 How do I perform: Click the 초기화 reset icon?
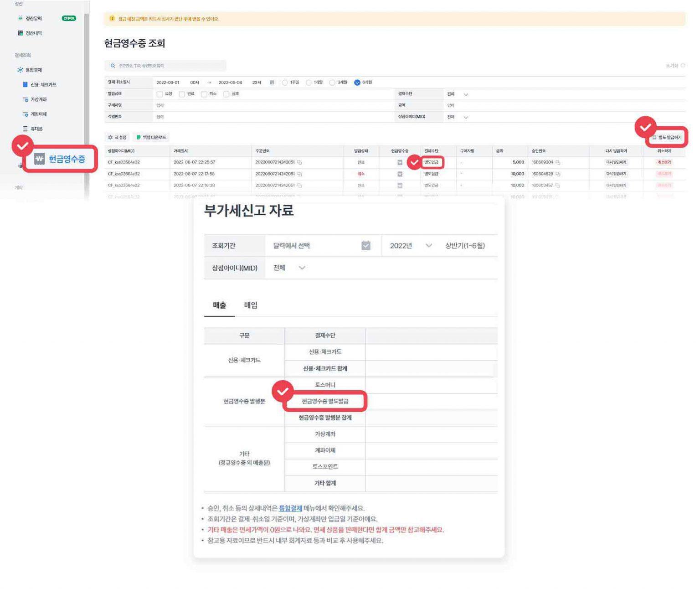click(682, 66)
